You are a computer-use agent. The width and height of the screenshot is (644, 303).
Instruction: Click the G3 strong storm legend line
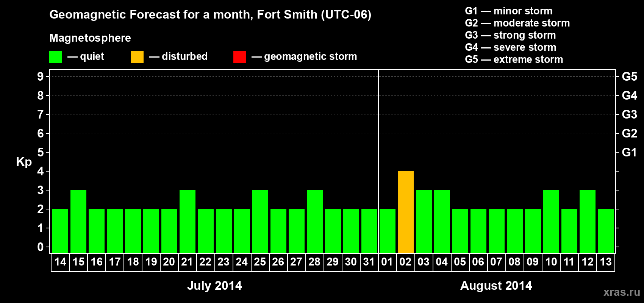[x=510, y=35]
